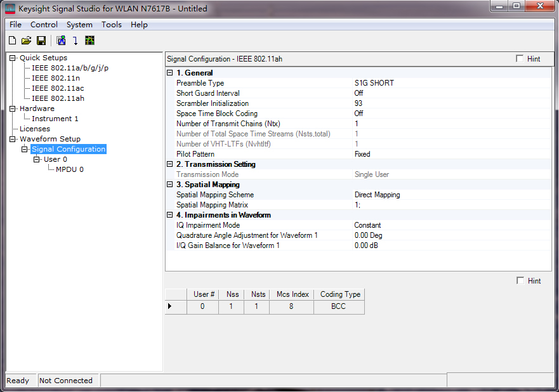Collapse the 4. Impairments in Waveform section

pyautogui.click(x=169, y=215)
